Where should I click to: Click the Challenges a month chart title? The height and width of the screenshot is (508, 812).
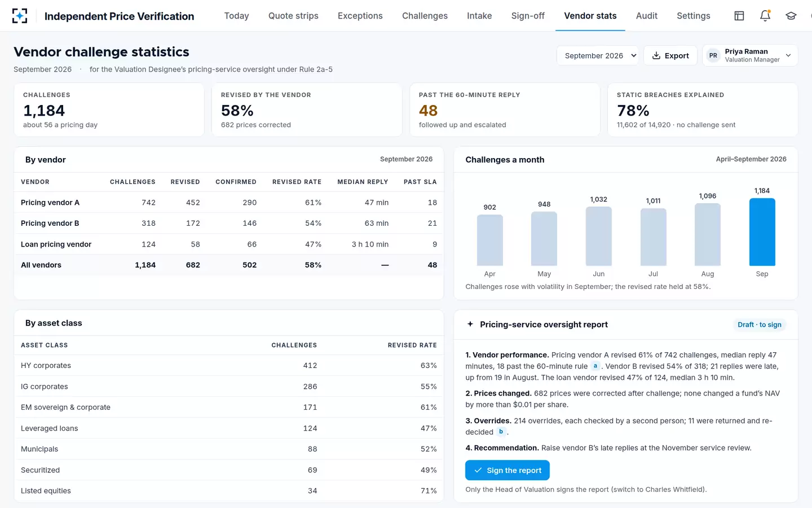(x=505, y=160)
